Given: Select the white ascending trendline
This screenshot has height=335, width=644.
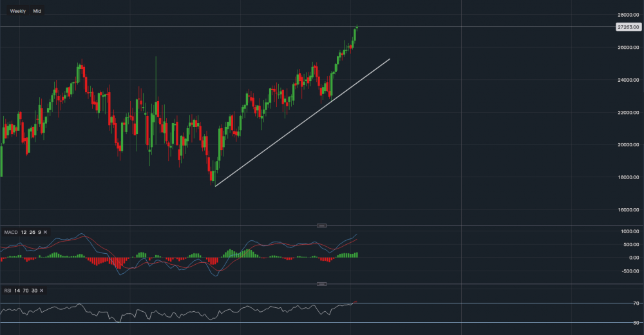Looking at the screenshot, I should click(x=303, y=122).
